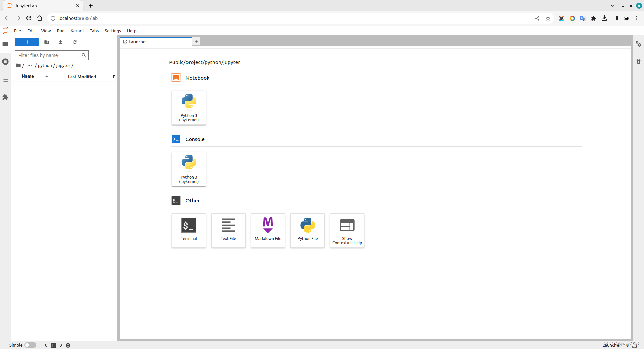This screenshot has width=644, height=349.
Task: Open browser extensions puzzle icon
Action: (x=594, y=18)
